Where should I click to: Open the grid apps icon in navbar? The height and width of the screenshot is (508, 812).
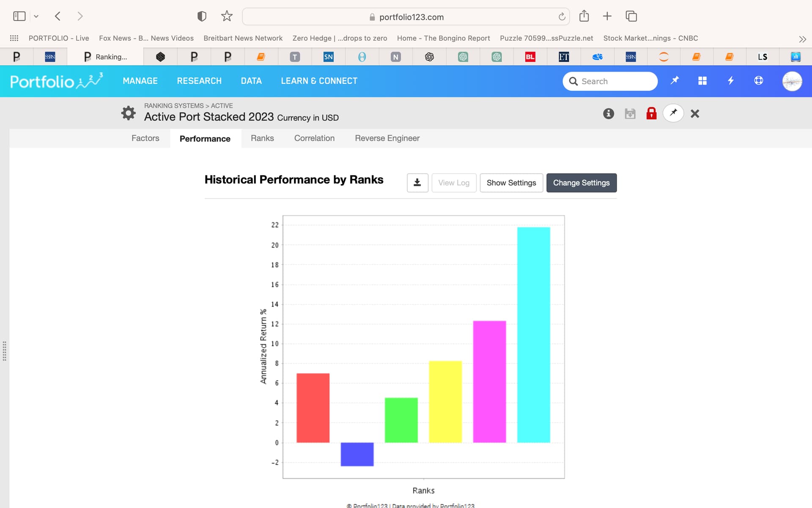point(702,81)
